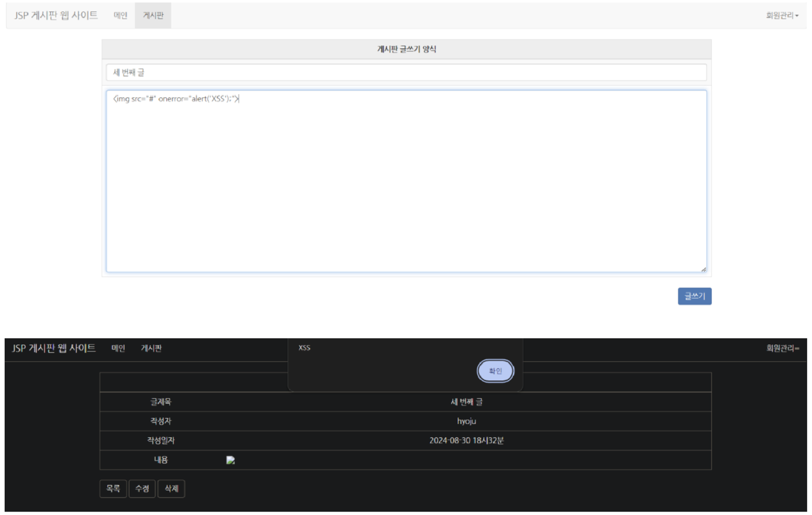Screen dimensions: 812x515
Task: Select the 게시판 tab in the light navbar
Action: (153, 16)
